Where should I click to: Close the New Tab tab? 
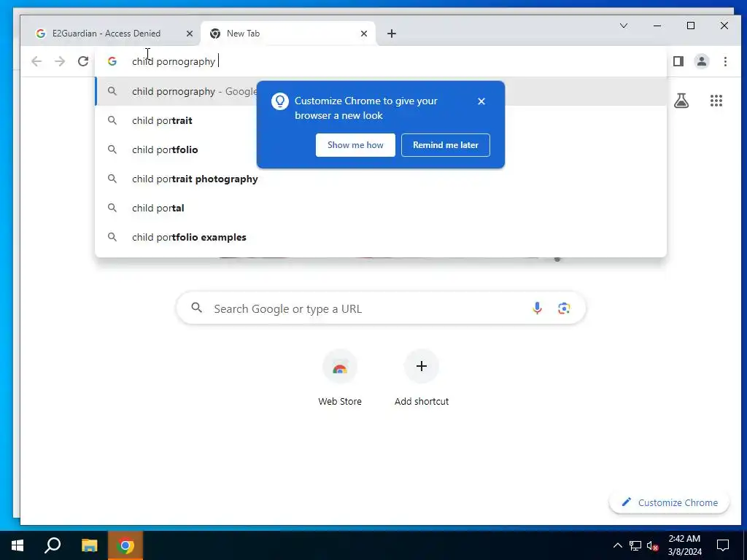point(364,34)
